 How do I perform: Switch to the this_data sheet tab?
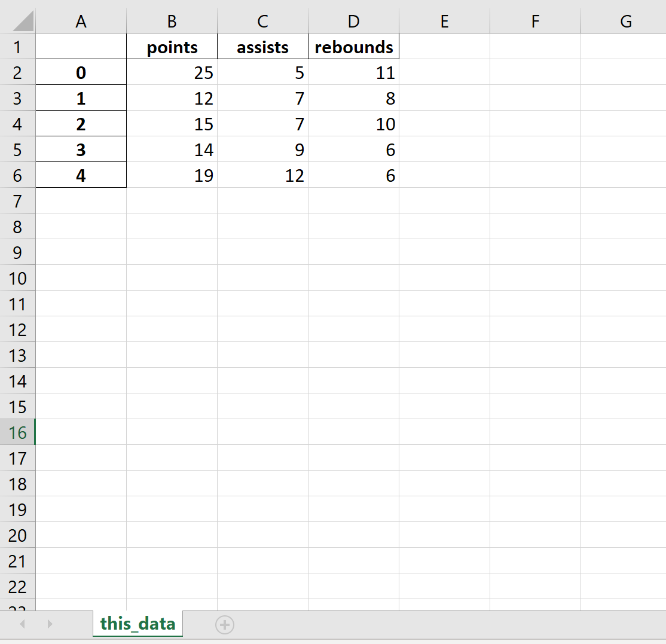pyautogui.click(x=138, y=624)
